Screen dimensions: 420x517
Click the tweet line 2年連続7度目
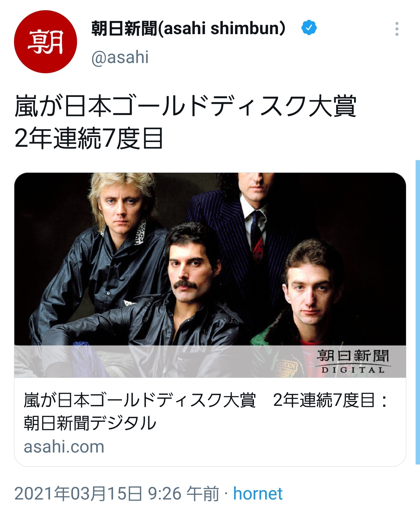click(x=89, y=138)
